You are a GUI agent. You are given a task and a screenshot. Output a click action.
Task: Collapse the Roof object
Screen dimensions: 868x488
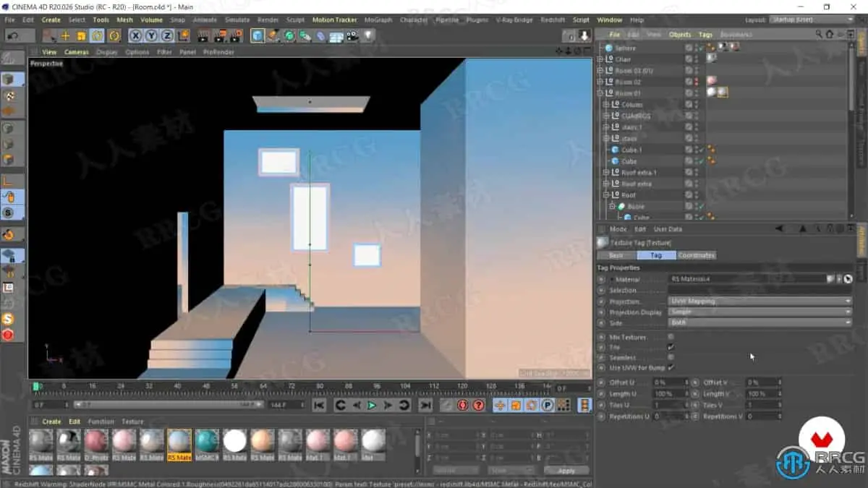click(x=605, y=195)
